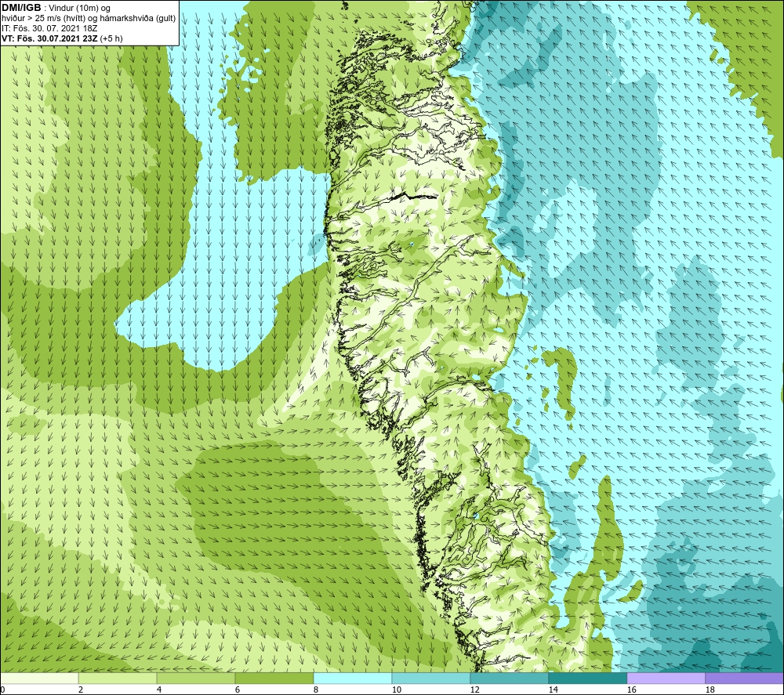
Task: Click the legend scale label '4'
Action: click(159, 690)
